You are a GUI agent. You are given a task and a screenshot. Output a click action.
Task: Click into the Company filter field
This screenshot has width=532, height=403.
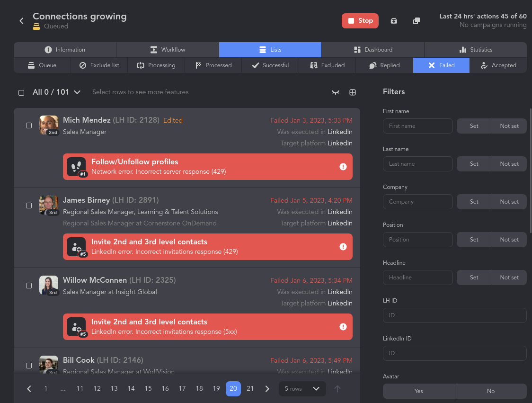click(417, 202)
